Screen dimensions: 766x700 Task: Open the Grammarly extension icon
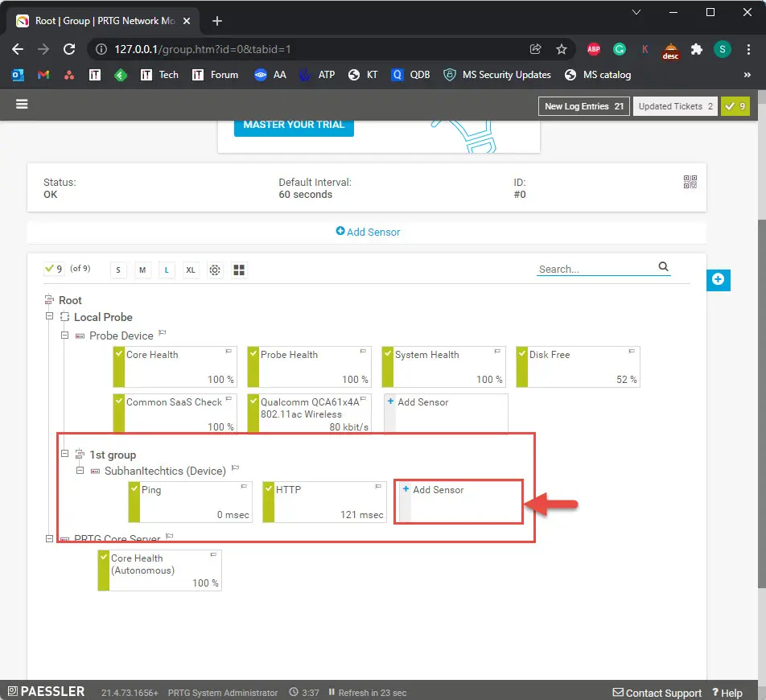click(x=620, y=49)
